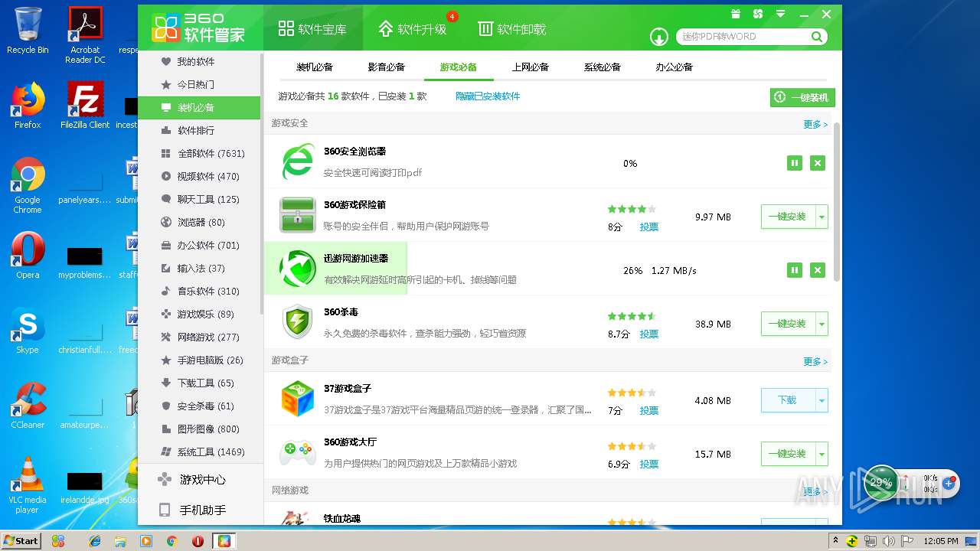Viewport: 980px width, 551px height.
Task: Open the gift box icon in title bar
Action: [736, 14]
